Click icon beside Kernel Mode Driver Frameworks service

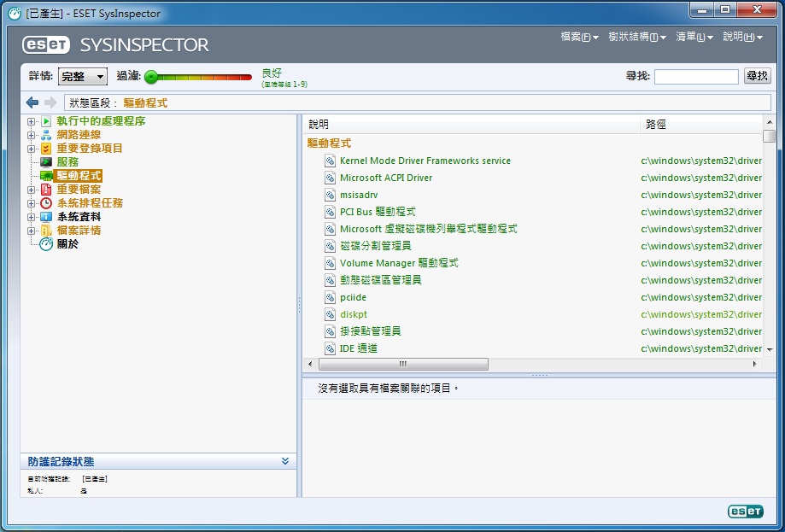pos(330,161)
